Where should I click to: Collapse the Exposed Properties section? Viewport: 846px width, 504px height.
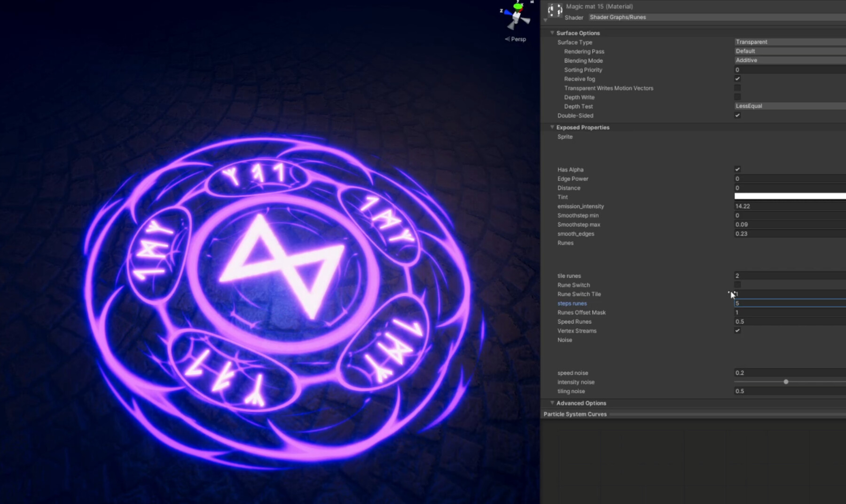click(x=553, y=127)
